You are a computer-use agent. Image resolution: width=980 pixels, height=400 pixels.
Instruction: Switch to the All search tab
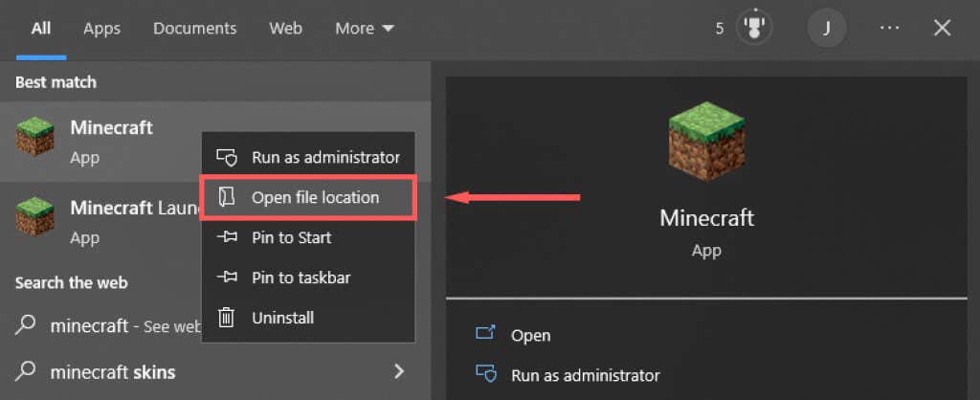(x=41, y=28)
